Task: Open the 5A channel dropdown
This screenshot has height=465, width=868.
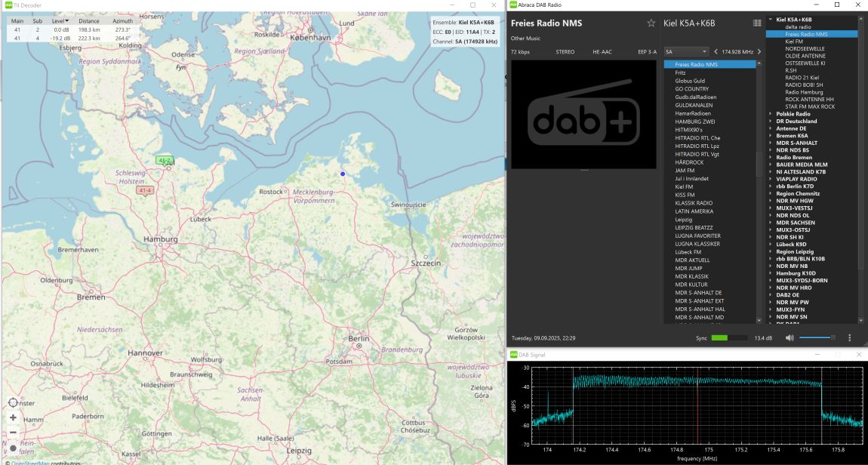Action: [x=685, y=51]
